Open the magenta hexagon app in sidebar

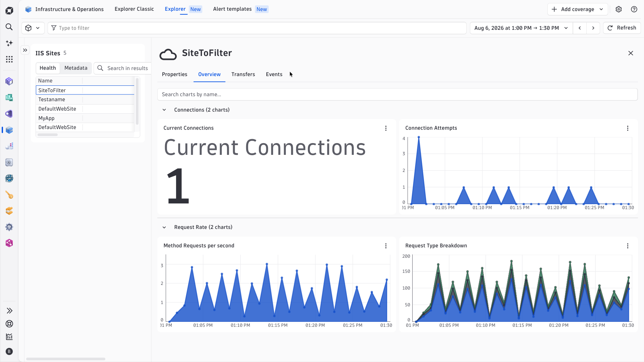point(9,243)
